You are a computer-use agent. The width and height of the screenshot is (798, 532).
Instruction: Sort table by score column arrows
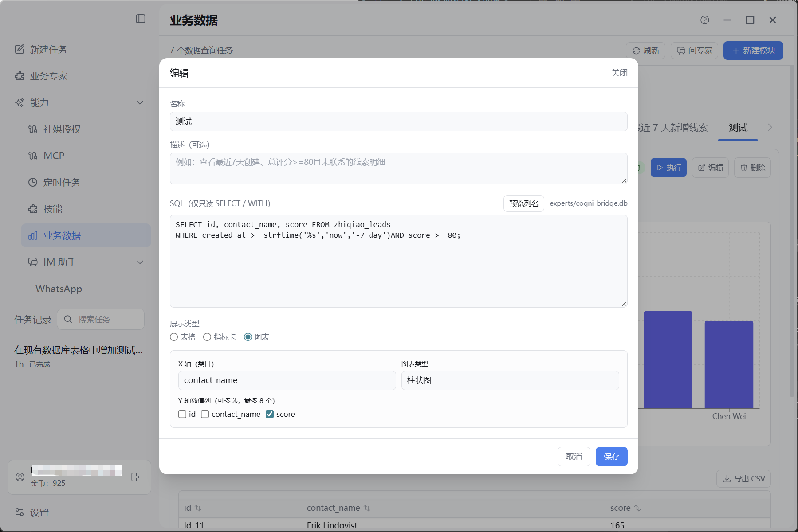tap(637, 508)
